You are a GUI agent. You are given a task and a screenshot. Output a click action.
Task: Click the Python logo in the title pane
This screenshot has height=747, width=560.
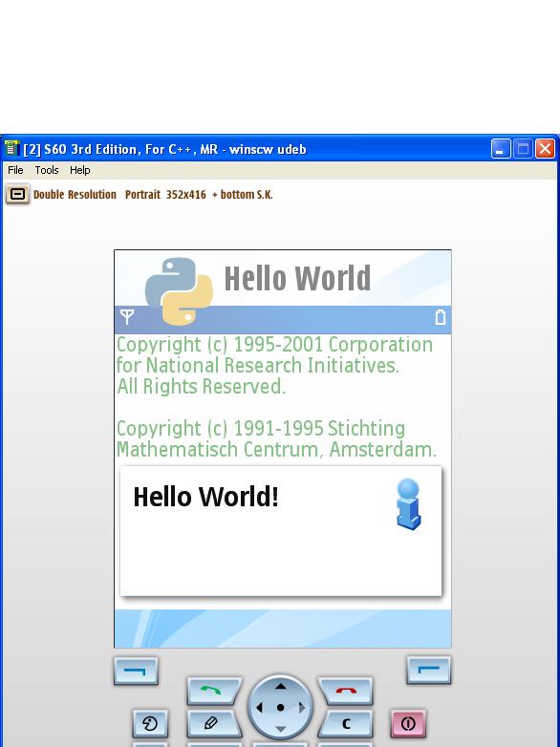pyautogui.click(x=179, y=291)
